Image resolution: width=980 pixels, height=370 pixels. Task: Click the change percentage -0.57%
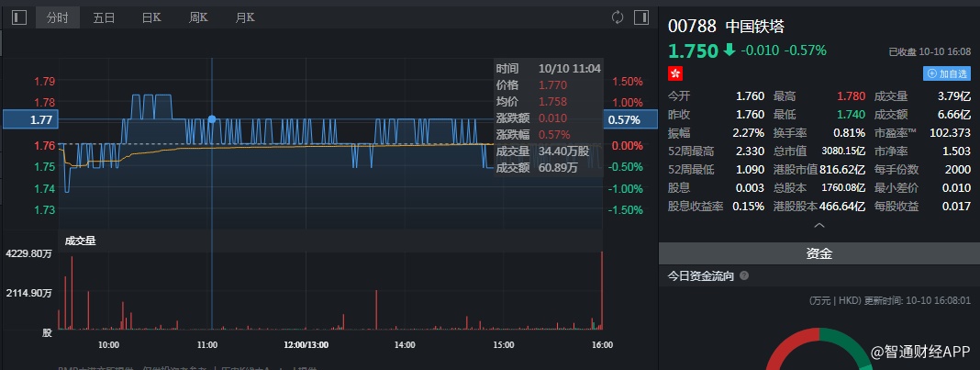[x=806, y=50]
